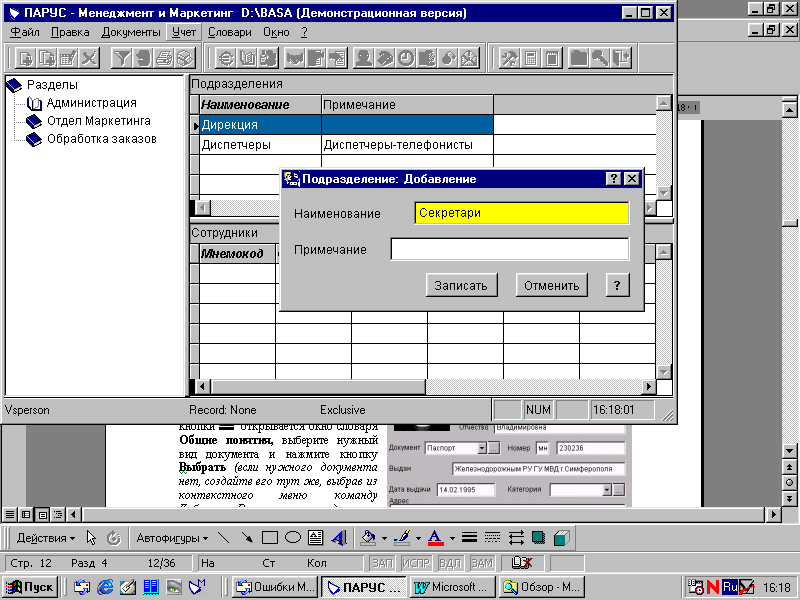Open the Файл menu
This screenshot has width=800, height=600.
coord(25,32)
